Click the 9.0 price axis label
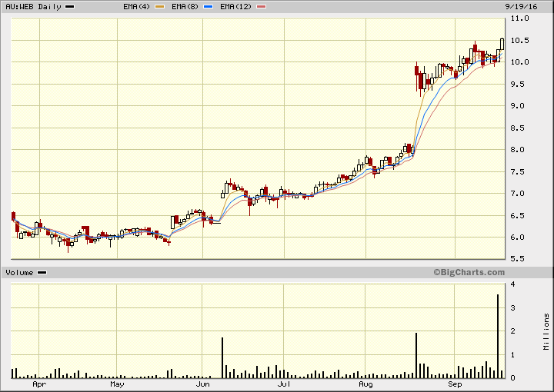The image size is (554, 392). (519, 106)
